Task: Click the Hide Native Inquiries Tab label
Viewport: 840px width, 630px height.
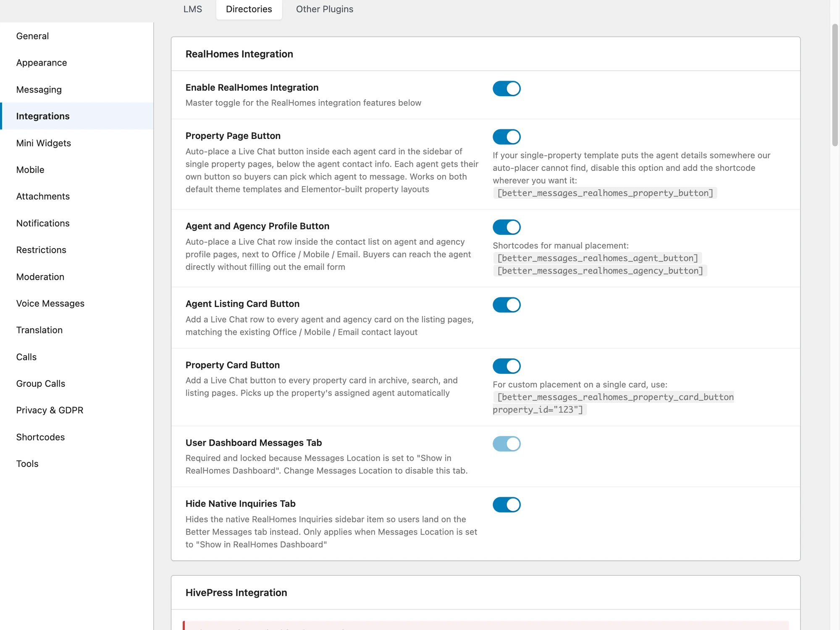Action: (x=241, y=504)
